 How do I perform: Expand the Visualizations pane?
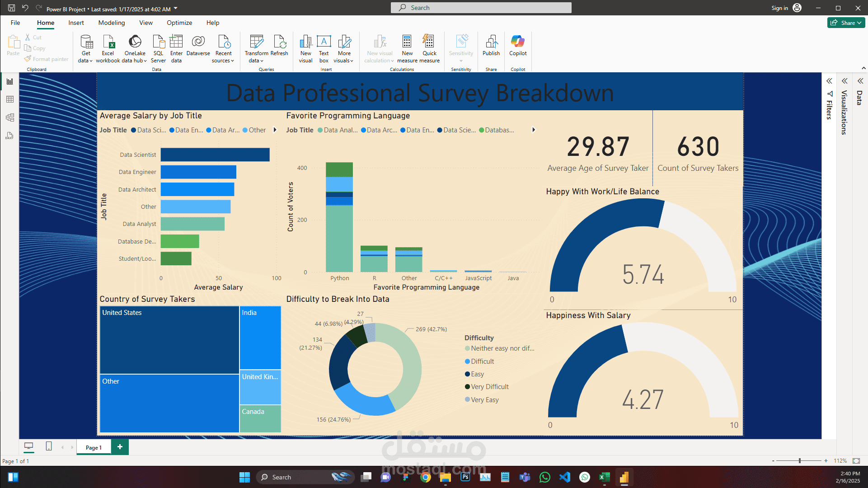coord(845,81)
